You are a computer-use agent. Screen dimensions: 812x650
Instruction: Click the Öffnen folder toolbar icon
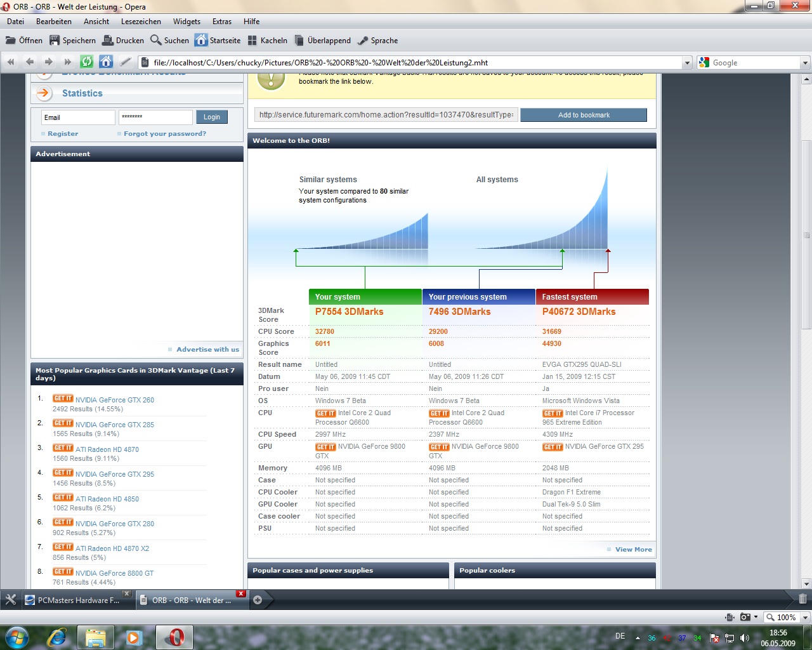(x=11, y=41)
